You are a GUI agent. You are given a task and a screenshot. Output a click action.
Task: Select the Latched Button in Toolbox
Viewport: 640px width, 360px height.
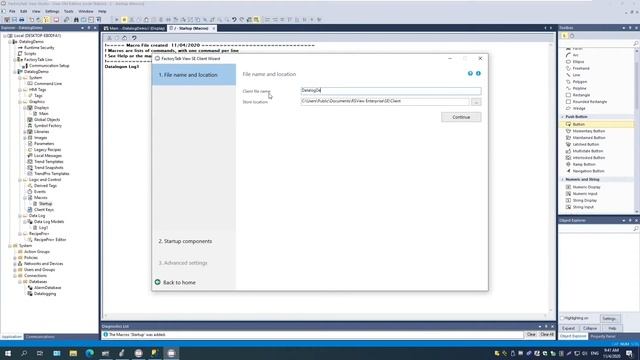pyautogui.click(x=586, y=144)
